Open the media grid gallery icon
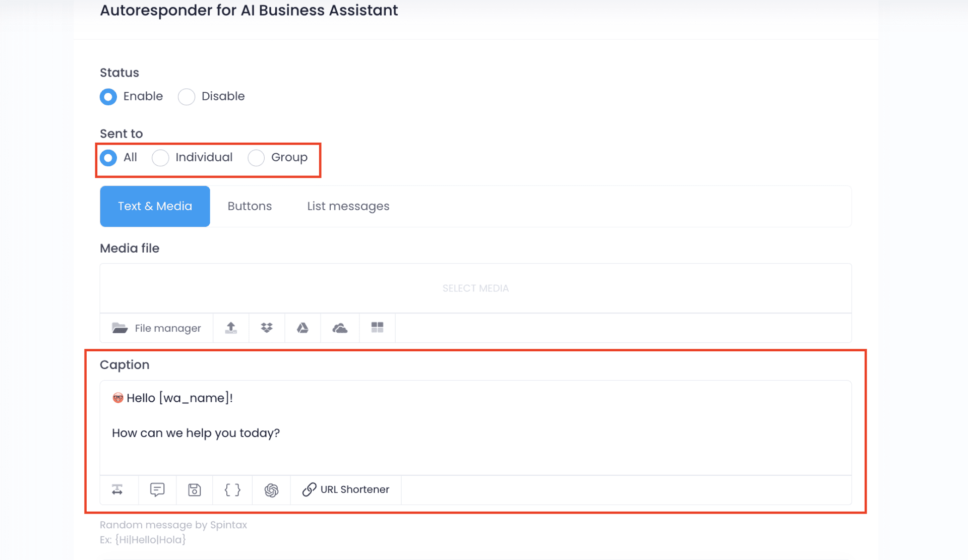Viewport: 968px width, 560px height. [x=377, y=328]
